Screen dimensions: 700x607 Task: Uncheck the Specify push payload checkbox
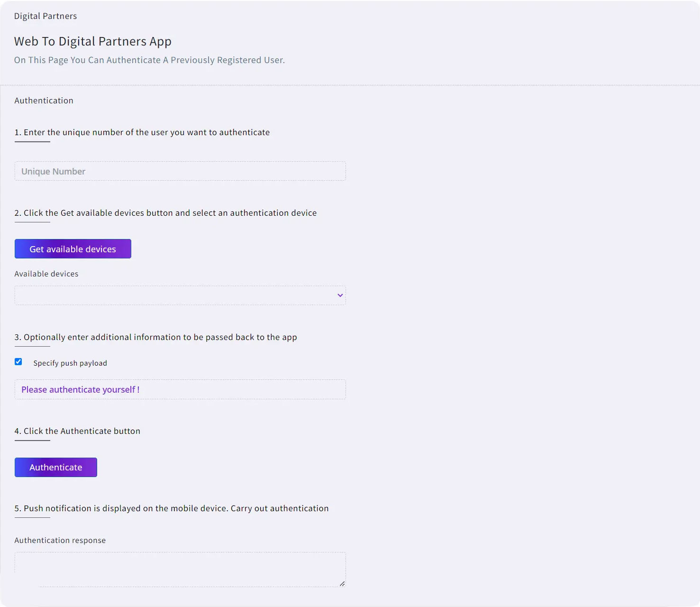(x=18, y=362)
